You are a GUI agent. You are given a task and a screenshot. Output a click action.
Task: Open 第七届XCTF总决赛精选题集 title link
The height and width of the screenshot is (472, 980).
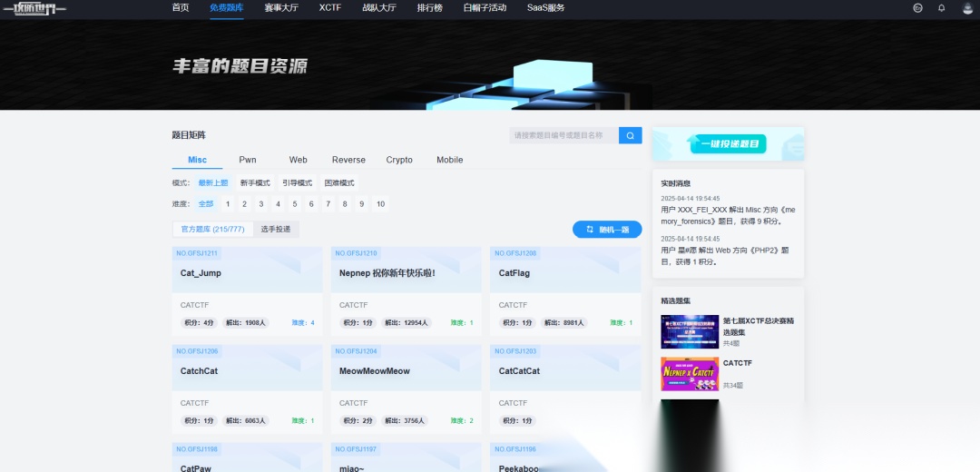point(759,327)
